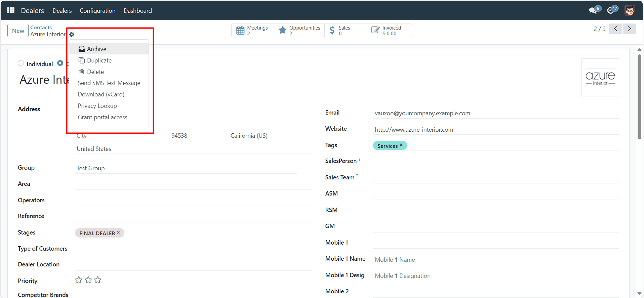
Task: Click the ZIP field 94538
Action: (x=197, y=136)
